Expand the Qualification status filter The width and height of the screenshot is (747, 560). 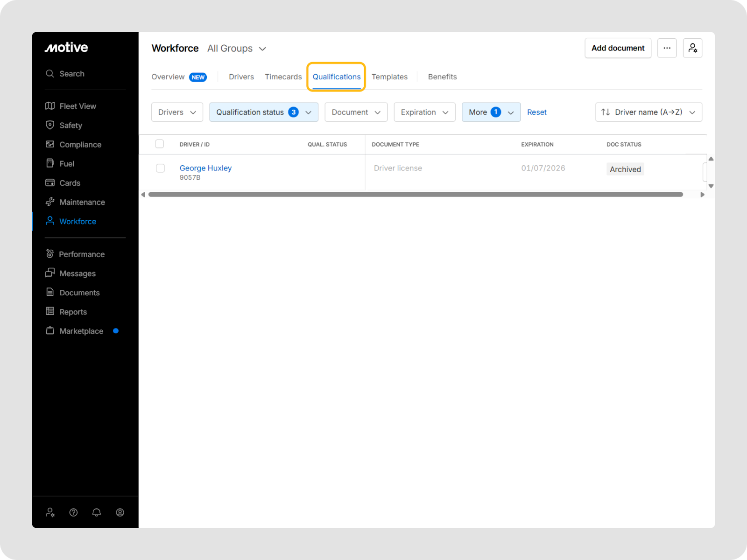(x=263, y=112)
